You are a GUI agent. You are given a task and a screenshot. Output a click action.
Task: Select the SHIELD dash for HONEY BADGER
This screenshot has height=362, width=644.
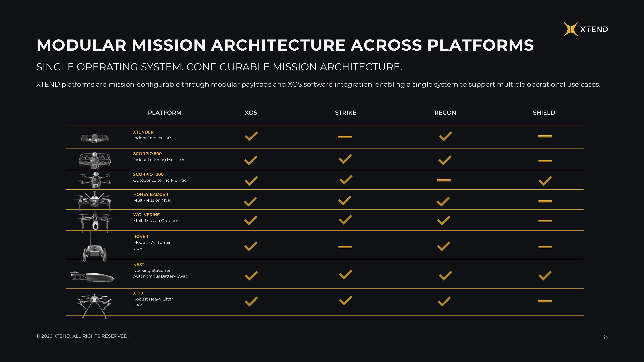(x=545, y=201)
